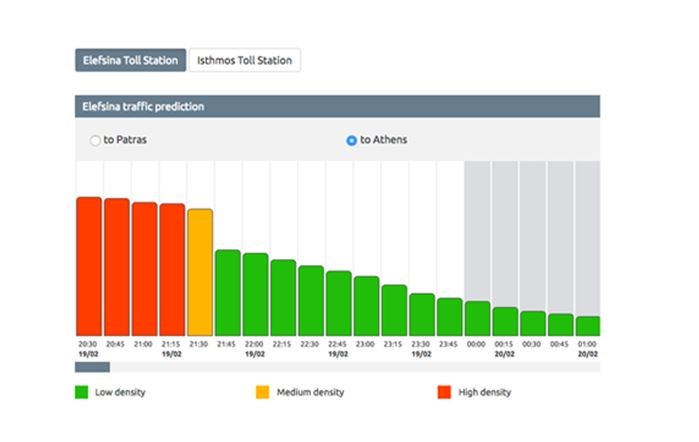
Task: Click the red bar at 20:30
Action: (x=89, y=266)
